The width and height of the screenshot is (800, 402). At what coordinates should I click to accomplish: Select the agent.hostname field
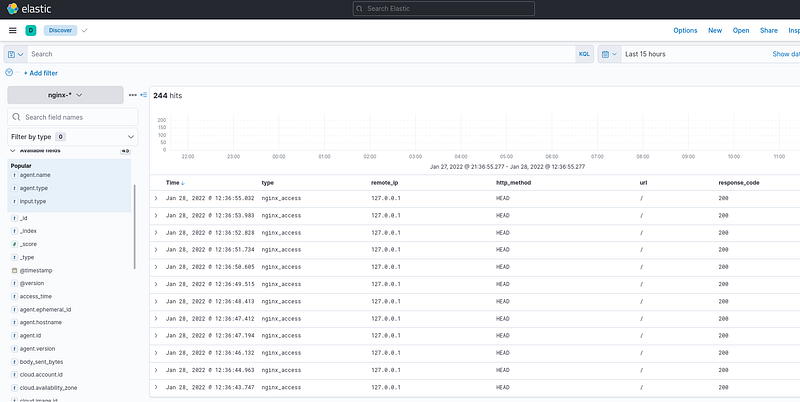click(x=41, y=322)
